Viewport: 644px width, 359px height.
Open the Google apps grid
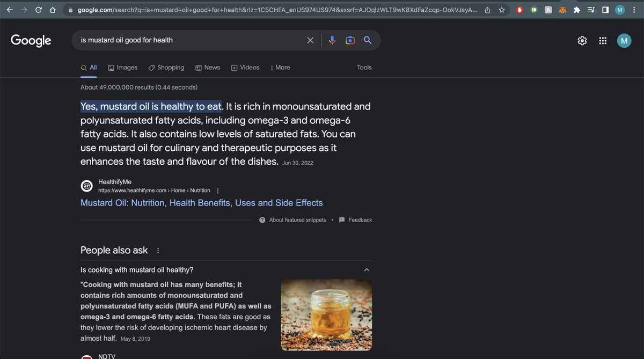(x=603, y=40)
